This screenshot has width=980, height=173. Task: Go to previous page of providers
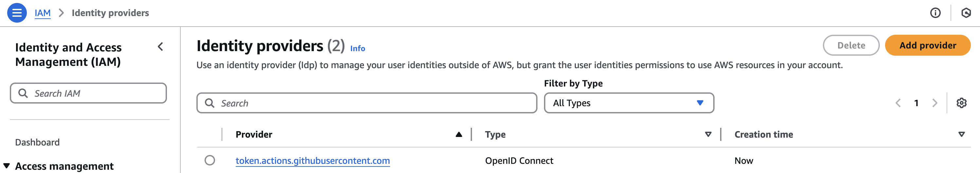(898, 103)
